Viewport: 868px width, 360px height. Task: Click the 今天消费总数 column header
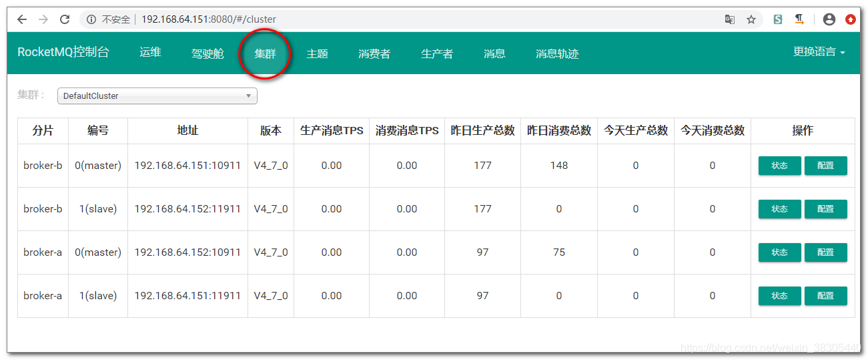(713, 131)
